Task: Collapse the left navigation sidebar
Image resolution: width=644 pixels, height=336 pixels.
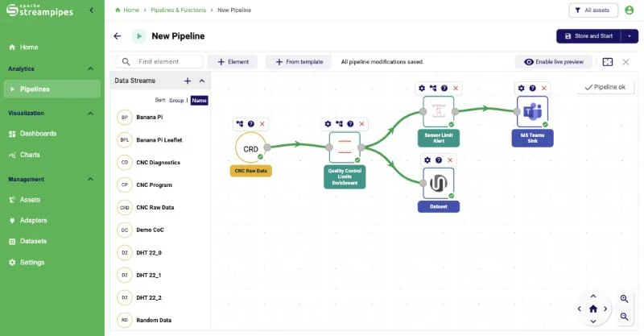Action: [x=91, y=10]
